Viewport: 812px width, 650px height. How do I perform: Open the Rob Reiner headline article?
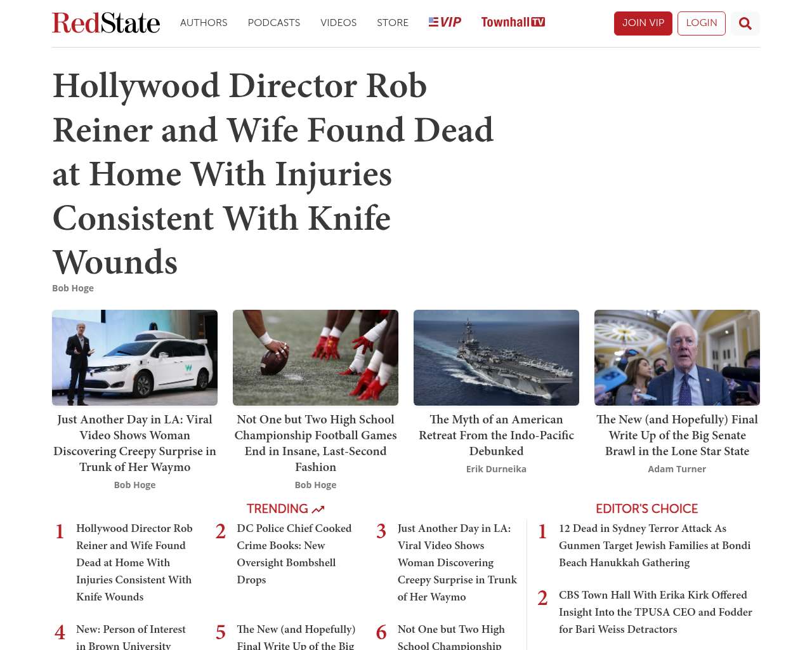[x=273, y=174]
